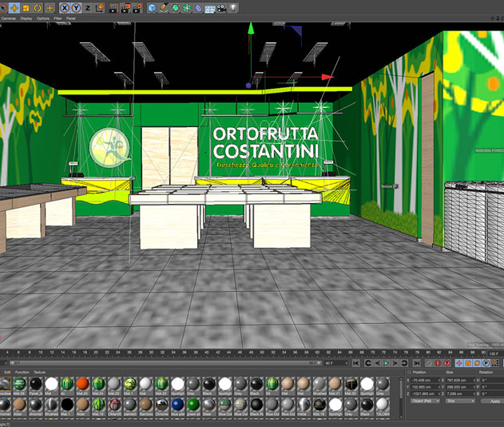The image size is (504, 427).
Task: Open the material manager Edit menu
Action: 7,373
